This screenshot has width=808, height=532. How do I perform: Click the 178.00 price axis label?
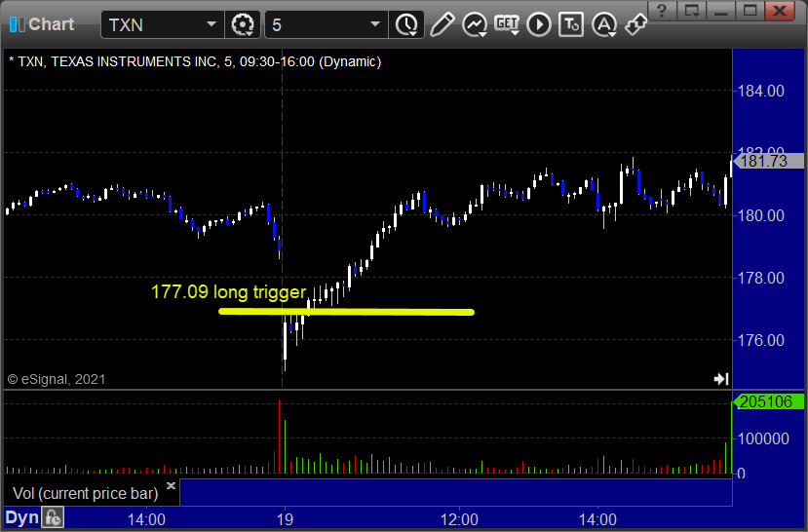(760, 278)
